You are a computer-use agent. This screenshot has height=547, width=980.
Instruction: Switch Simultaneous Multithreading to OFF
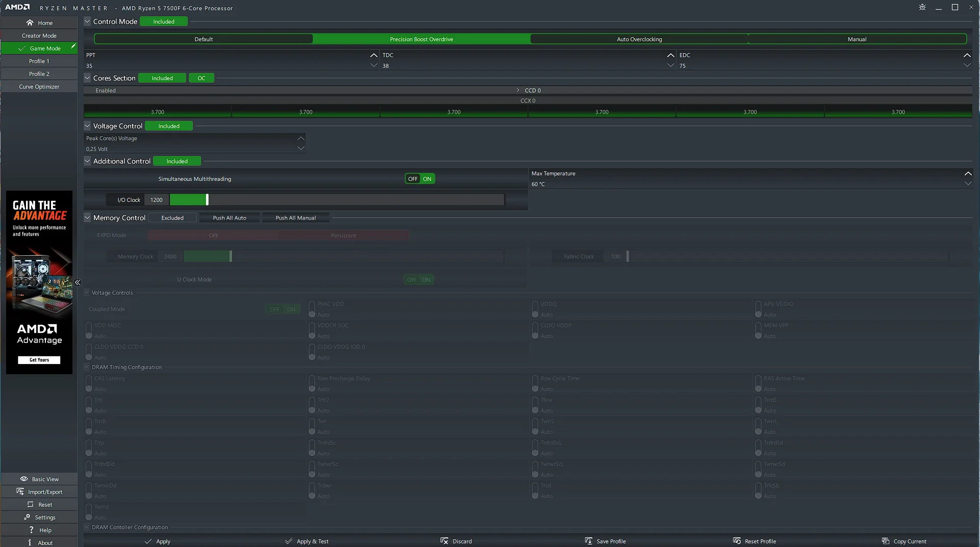point(413,179)
